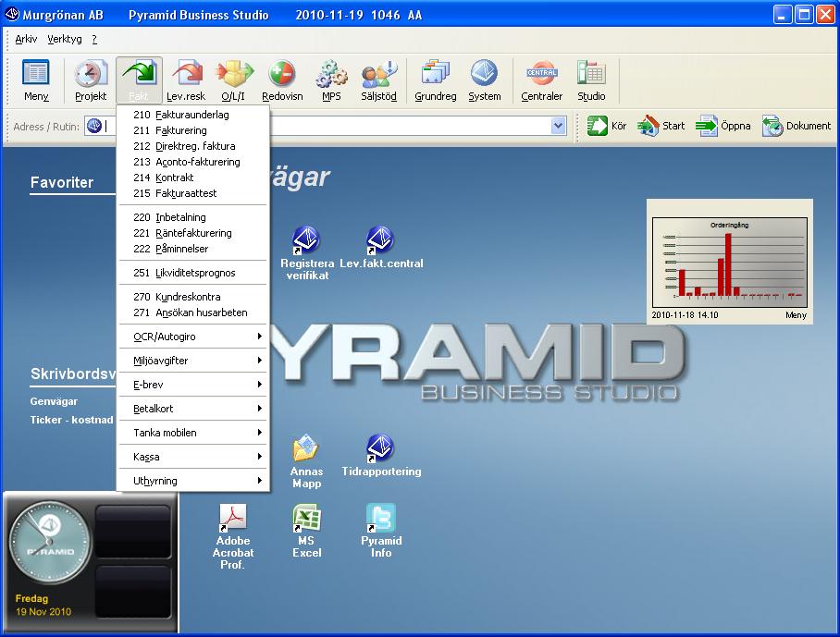Open the Redovisn toolbar icon
840x637 pixels.
click(x=282, y=80)
